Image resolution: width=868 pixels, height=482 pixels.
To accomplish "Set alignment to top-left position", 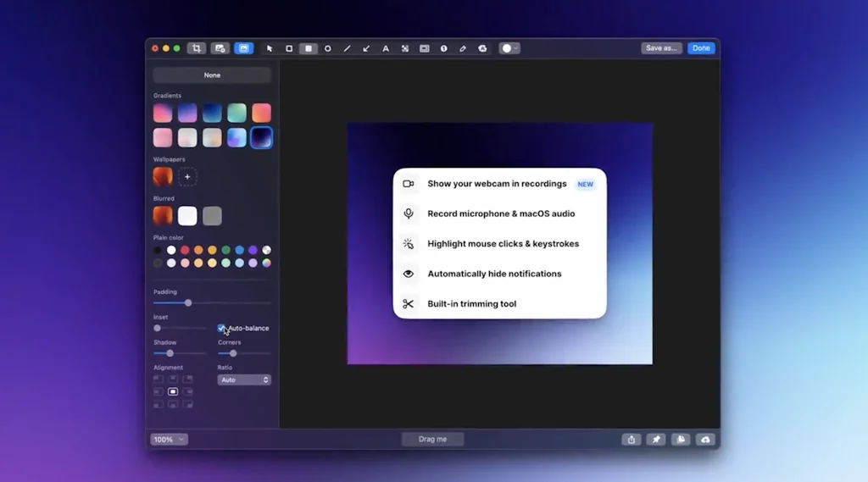I will pos(158,380).
